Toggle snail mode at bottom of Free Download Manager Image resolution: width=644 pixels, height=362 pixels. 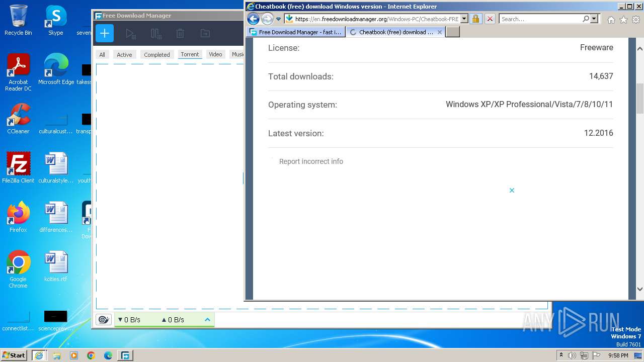[104, 319]
